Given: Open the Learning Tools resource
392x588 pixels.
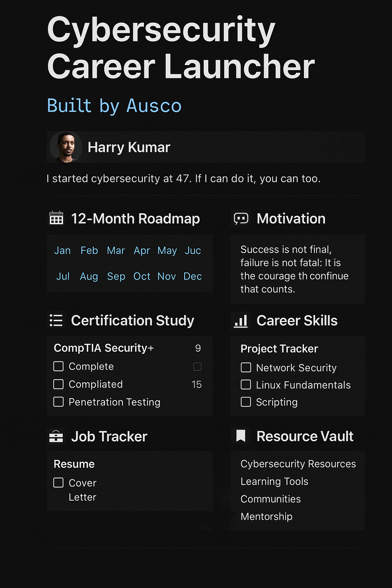Looking at the screenshot, I should coord(274,482).
